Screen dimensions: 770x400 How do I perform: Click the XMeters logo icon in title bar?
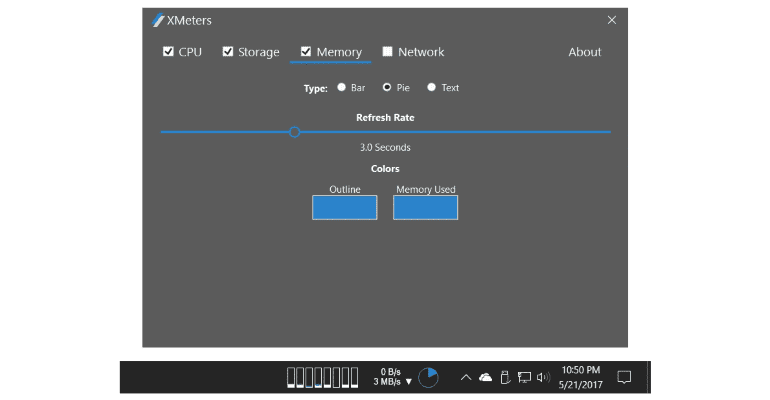[158, 20]
